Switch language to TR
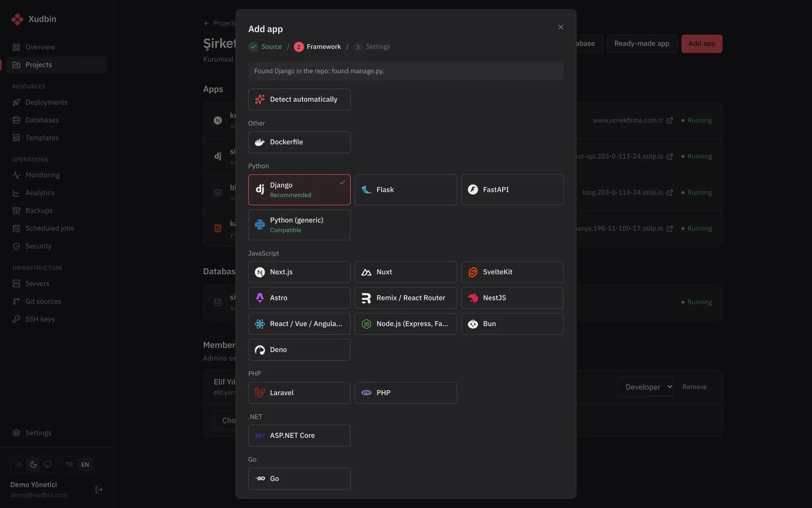This screenshot has height=508, width=812. click(x=70, y=465)
